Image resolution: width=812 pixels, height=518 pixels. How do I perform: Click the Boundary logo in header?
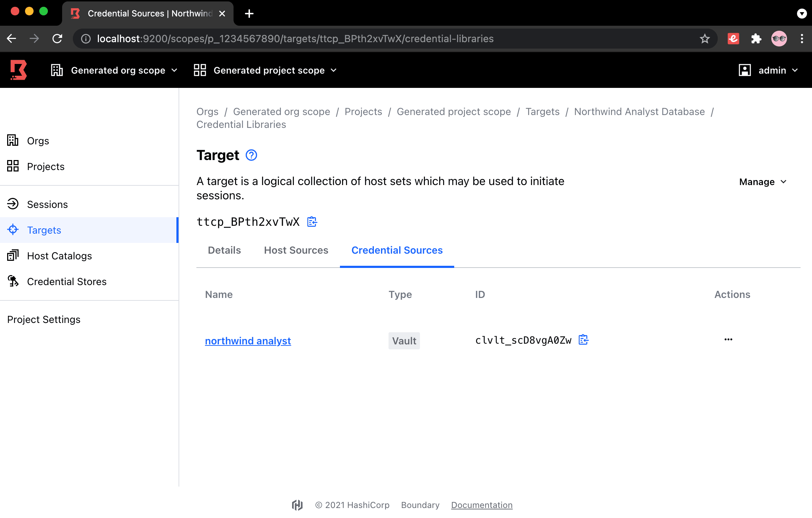(19, 70)
